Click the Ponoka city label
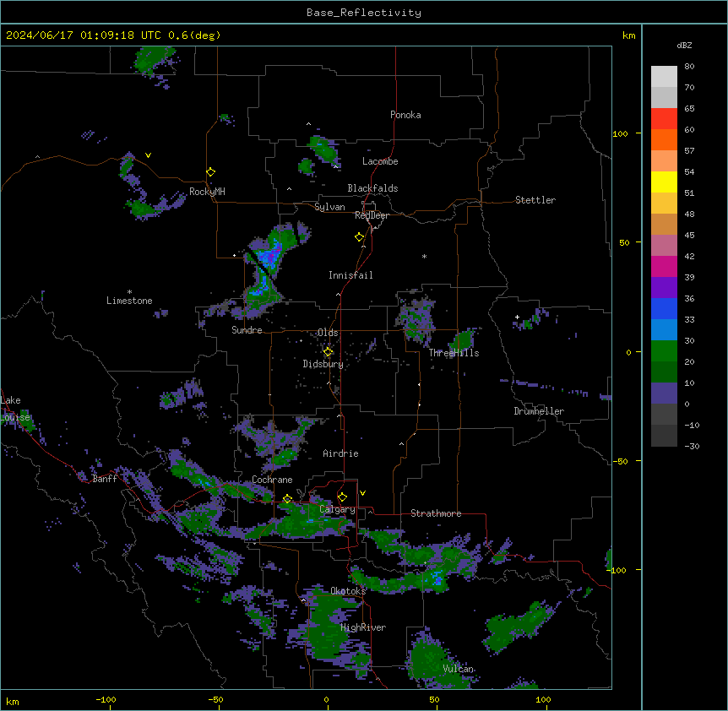The height and width of the screenshot is (711, 728). click(405, 115)
